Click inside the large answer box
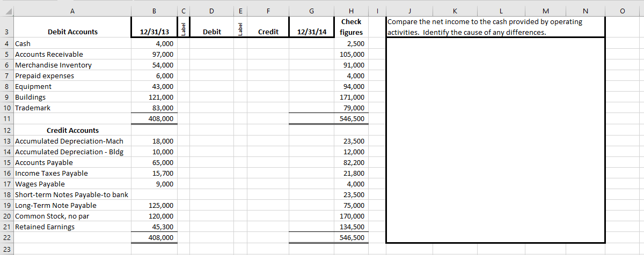 point(495,140)
